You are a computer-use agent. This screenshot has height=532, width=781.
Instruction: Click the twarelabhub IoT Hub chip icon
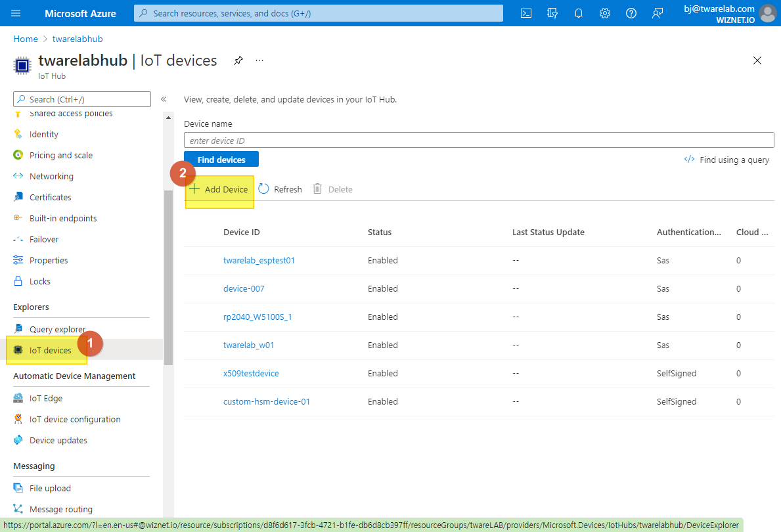[22, 65]
